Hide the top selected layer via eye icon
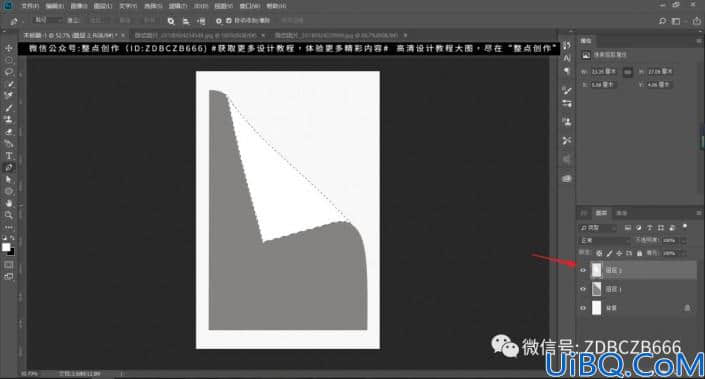705x379 pixels. (x=583, y=270)
